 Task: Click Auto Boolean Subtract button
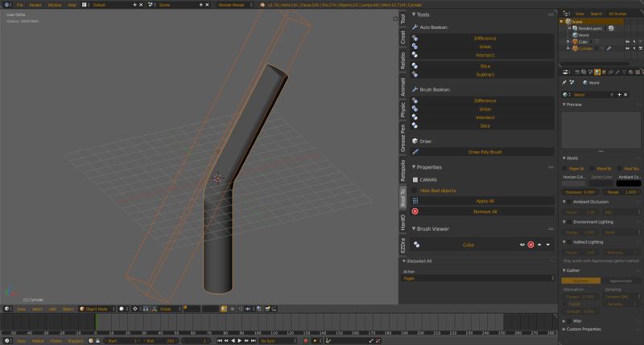482,75
